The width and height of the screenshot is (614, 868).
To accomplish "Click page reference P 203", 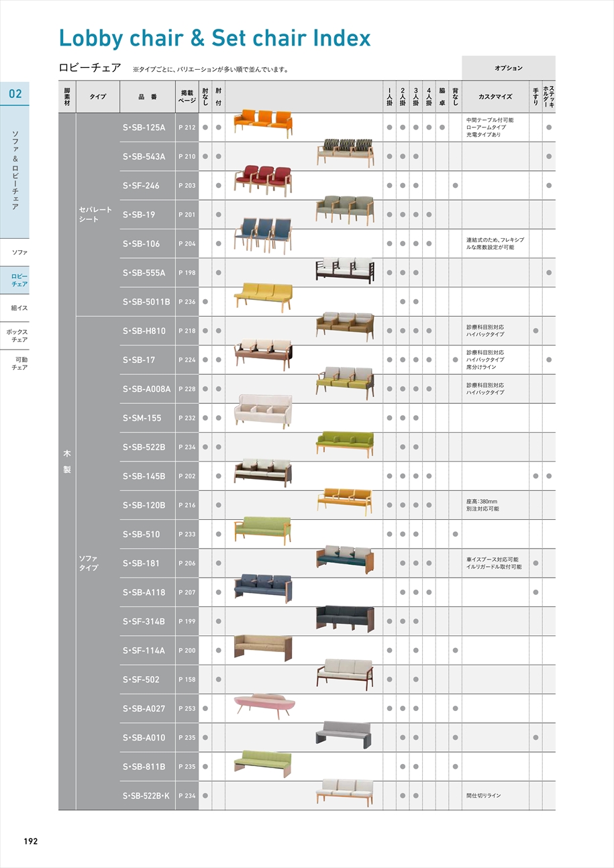I will (x=187, y=185).
